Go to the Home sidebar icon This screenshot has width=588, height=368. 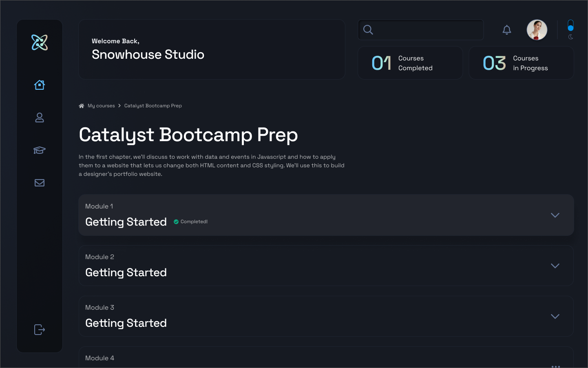pos(40,85)
